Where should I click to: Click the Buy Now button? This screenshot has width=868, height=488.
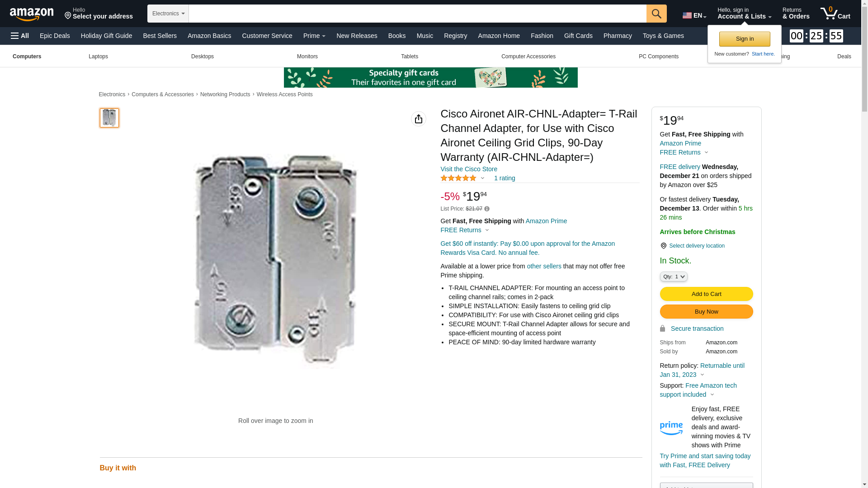pos(706,312)
